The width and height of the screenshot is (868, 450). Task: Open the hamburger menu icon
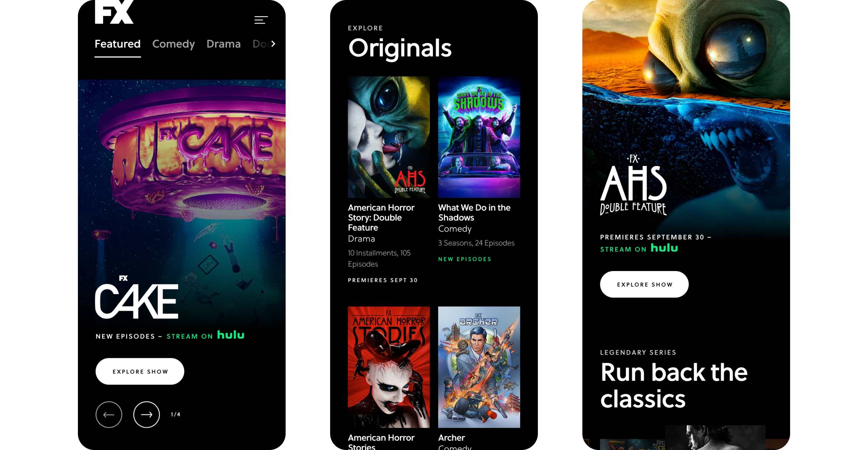pos(261,20)
